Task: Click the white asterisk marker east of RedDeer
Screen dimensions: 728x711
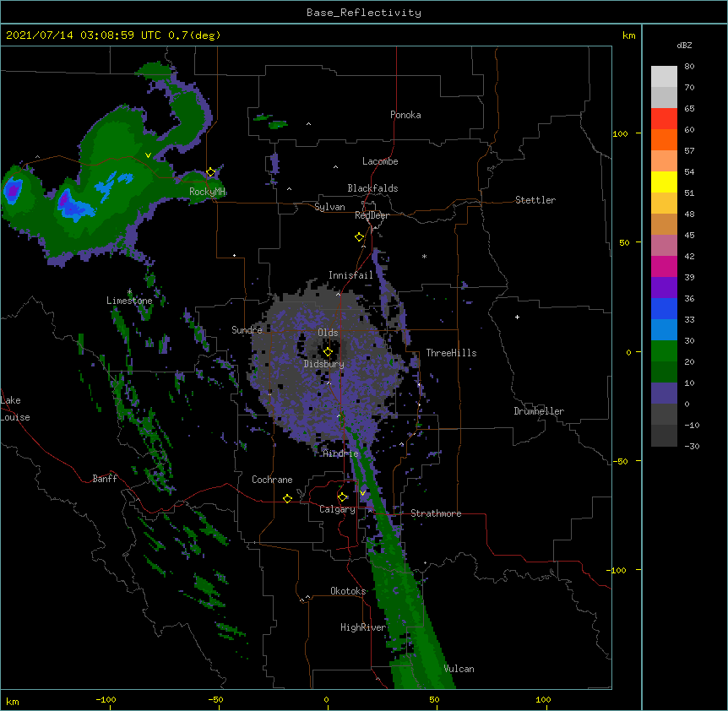Action: click(x=424, y=256)
